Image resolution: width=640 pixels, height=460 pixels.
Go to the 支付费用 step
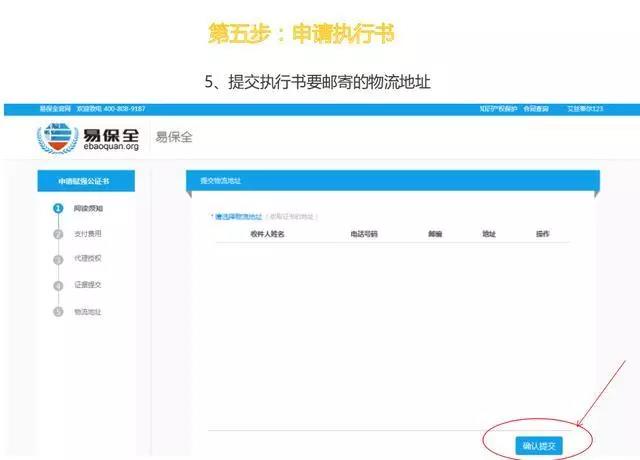pyautogui.click(x=87, y=233)
